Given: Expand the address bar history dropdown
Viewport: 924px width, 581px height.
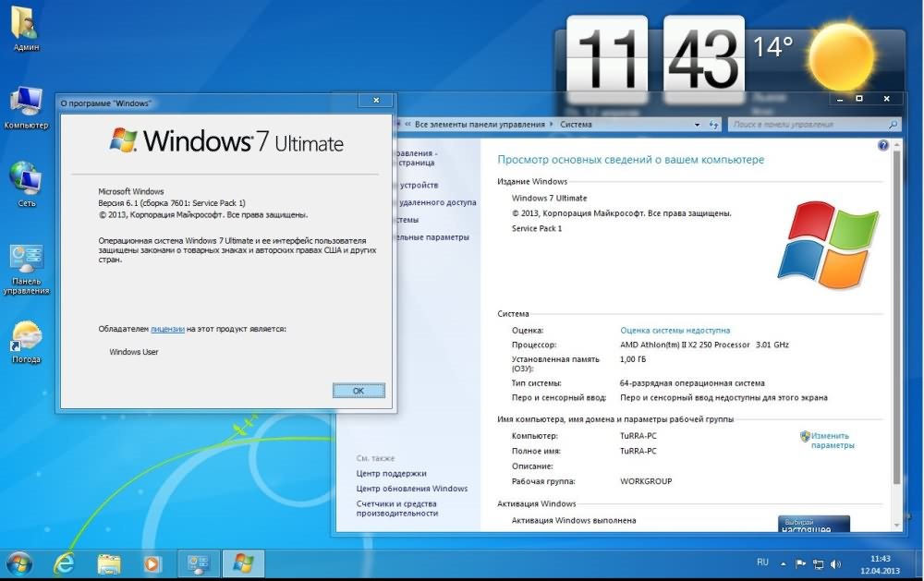Looking at the screenshot, I should [x=696, y=124].
